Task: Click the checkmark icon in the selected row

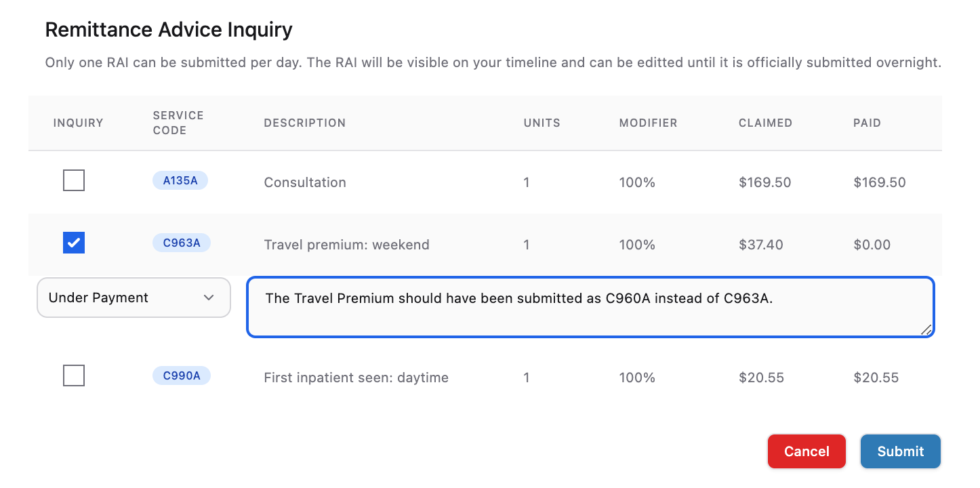Action: coord(74,243)
